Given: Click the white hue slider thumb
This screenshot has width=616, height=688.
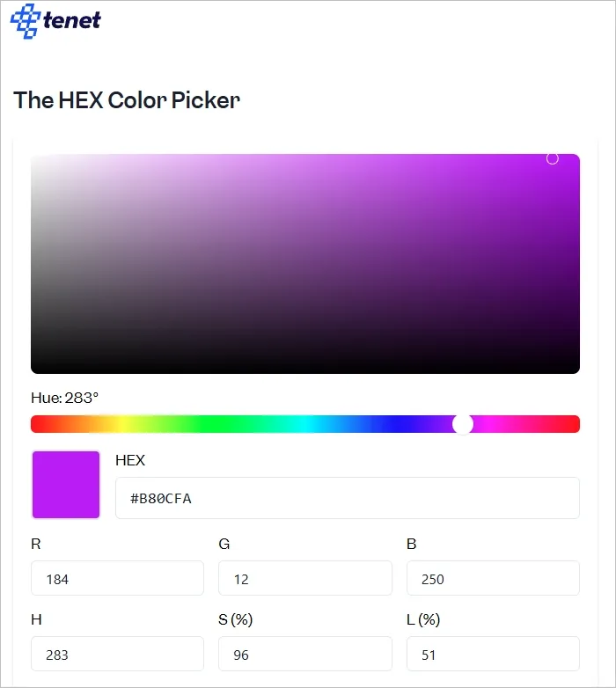Looking at the screenshot, I should pos(463,424).
